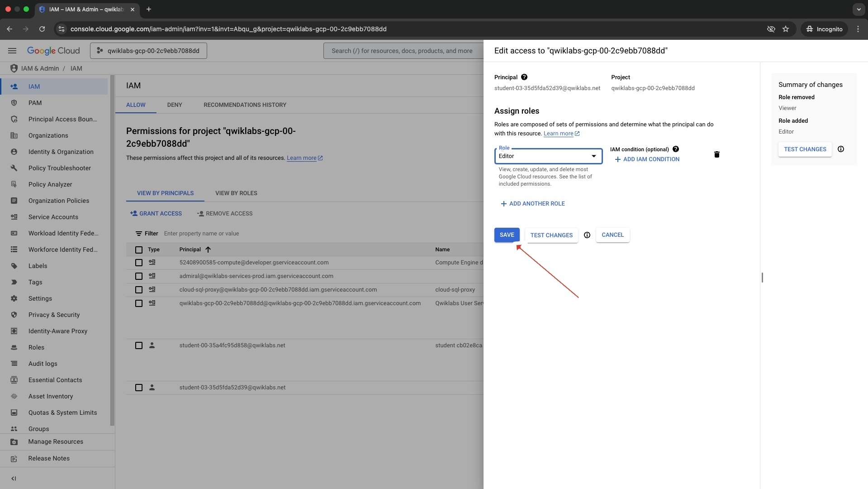Check the student-00-35a4fc95d858 row
Viewport: 868px width, 489px height.
tap(139, 345)
